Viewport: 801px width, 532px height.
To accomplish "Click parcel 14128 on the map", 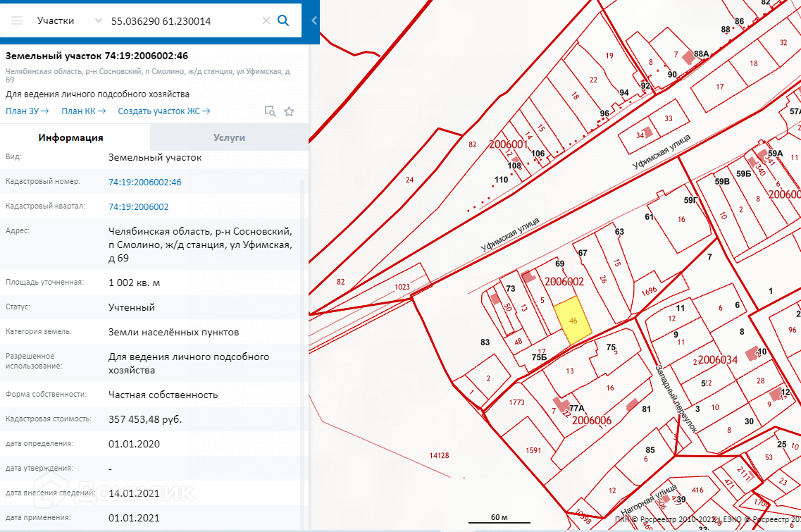I will click(x=438, y=456).
